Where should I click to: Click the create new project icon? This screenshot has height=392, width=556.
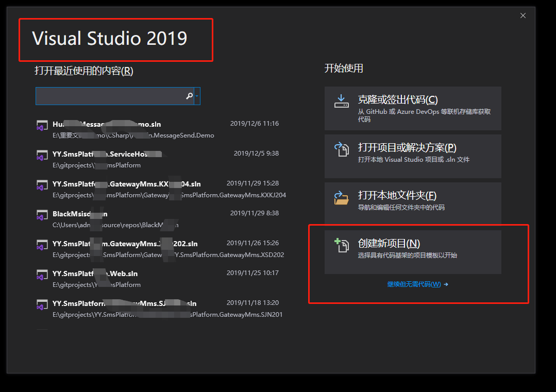pos(342,245)
